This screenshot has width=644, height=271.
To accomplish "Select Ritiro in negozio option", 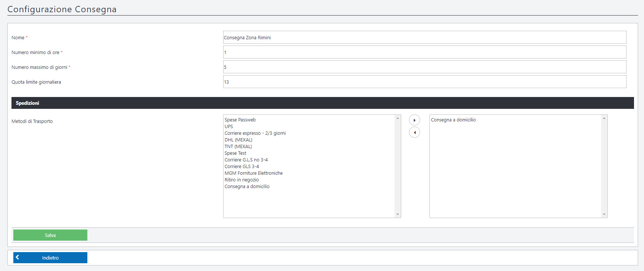I will pyautogui.click(x=242, y=180).
